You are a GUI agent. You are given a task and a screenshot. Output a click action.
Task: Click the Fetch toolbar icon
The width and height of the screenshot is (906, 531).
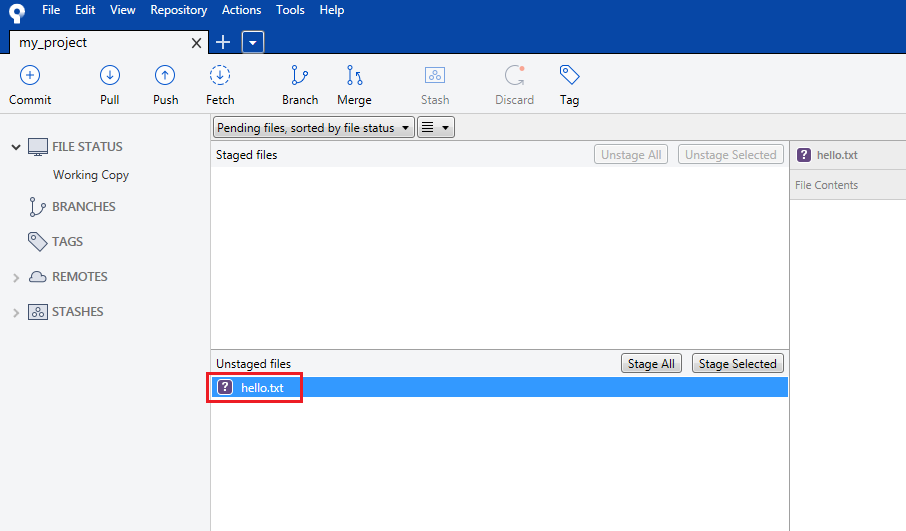coord(220,76)
